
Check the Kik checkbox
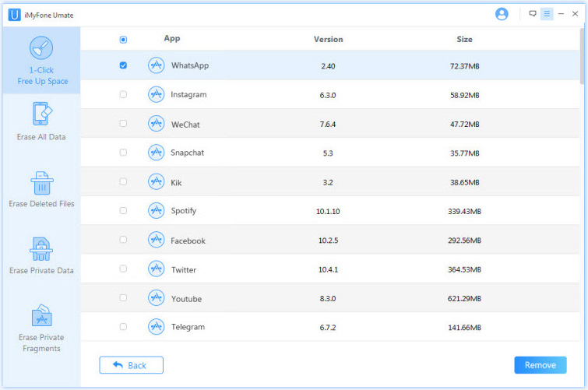(x=123, y=181)
